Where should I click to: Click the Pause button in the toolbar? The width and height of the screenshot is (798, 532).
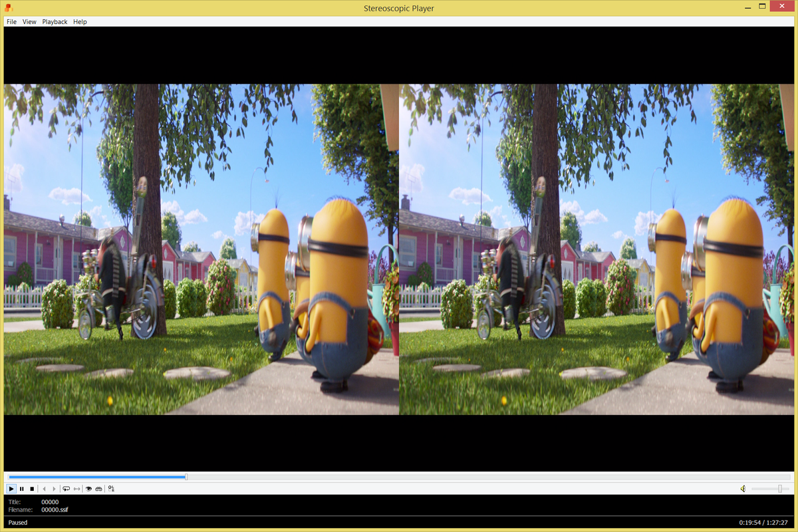click(x=21, y=489)
